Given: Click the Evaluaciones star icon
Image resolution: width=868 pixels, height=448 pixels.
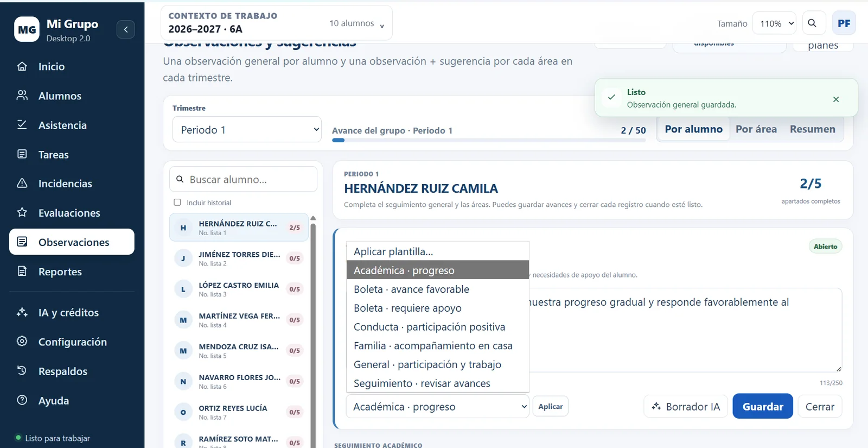Looking at the screenshot, I should click(x=22, y=212).
